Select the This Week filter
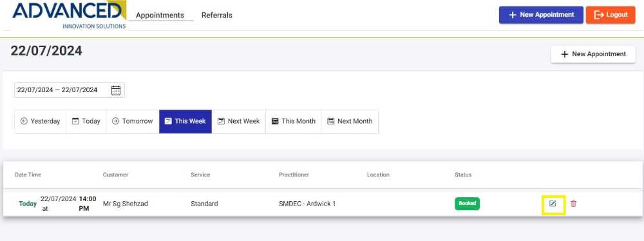This screenshot has width=644, height=241. (x=185, y=121)
